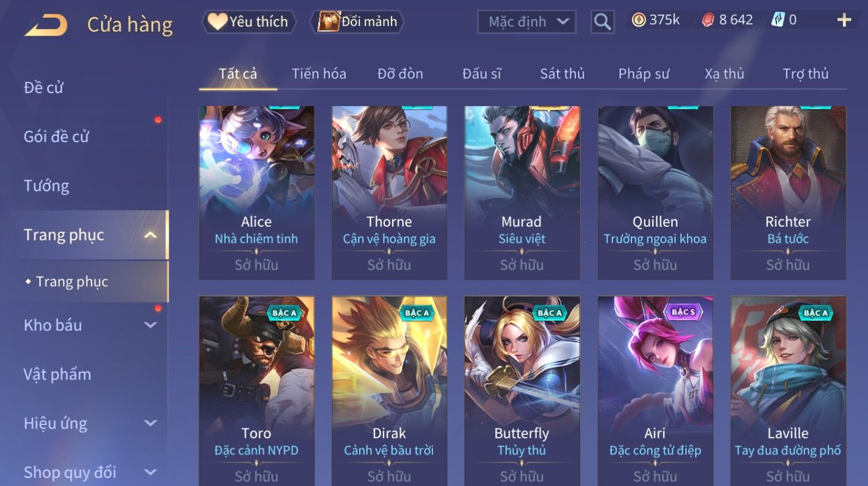Tap the plus icon to add currency
The image size is (868, 486).
click(x=844, y=20)
